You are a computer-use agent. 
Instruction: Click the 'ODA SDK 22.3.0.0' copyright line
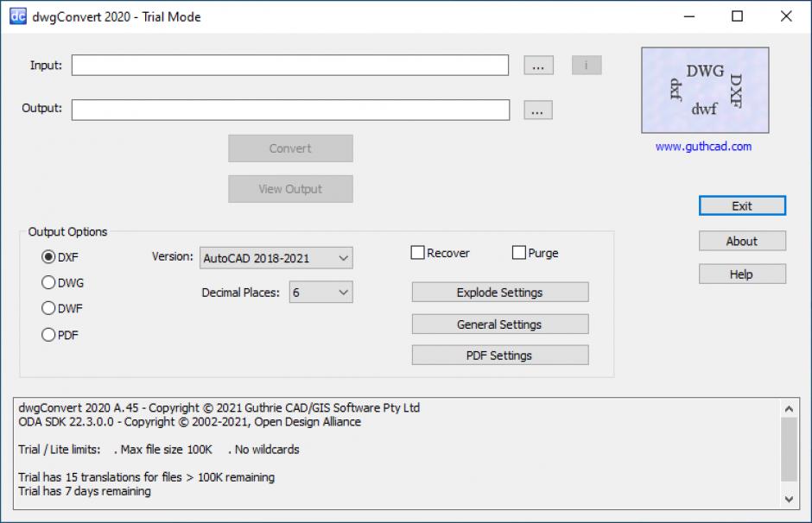[x=189, y=422]
